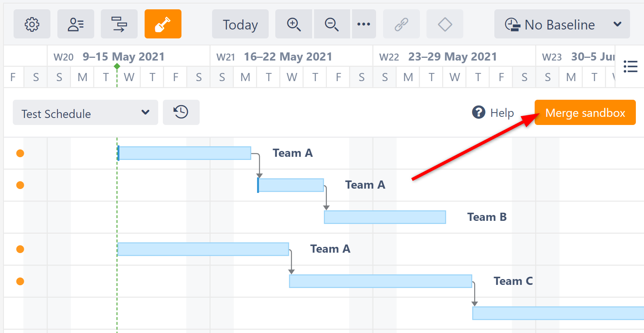The height and width of the screenshot is (333, 644).
Task: Open the sandbox history clock icon
Action: coord(181,112)
